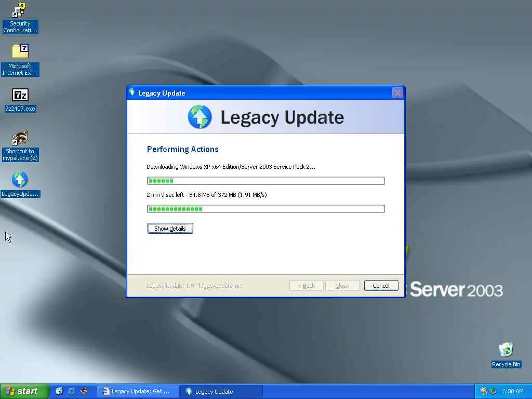Click the 6:38 AM system clock

pyautogui.click(x=513, y=391)
